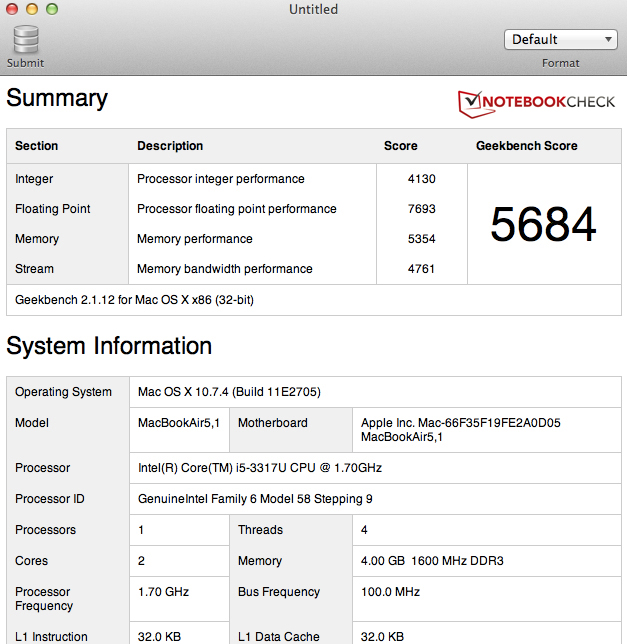
Task: Click the Apple Inc. Mac-66F35F19FE2A0D05 value
Action: [x=461, y=430]
